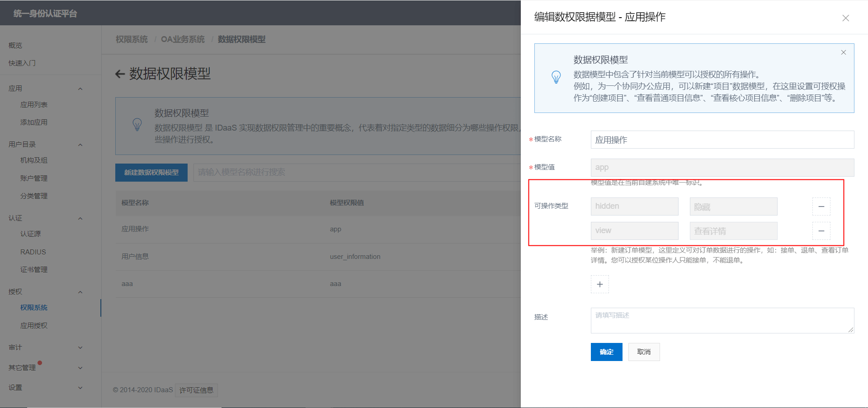Expand the 设置 sidebar section
The height and width of the screenshot is (408, 868).
[x=80, y=388]
